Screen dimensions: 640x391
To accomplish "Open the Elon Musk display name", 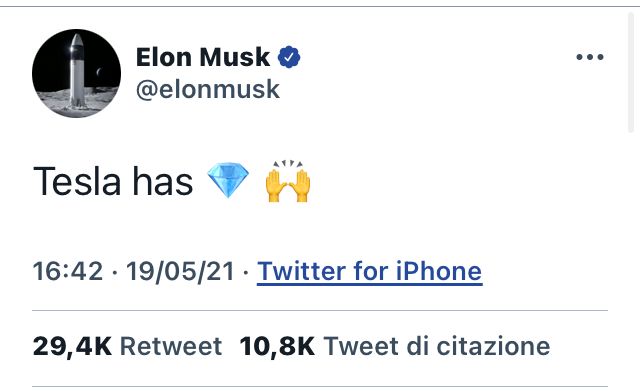I will pyautogui.click(x=203, y=57).
